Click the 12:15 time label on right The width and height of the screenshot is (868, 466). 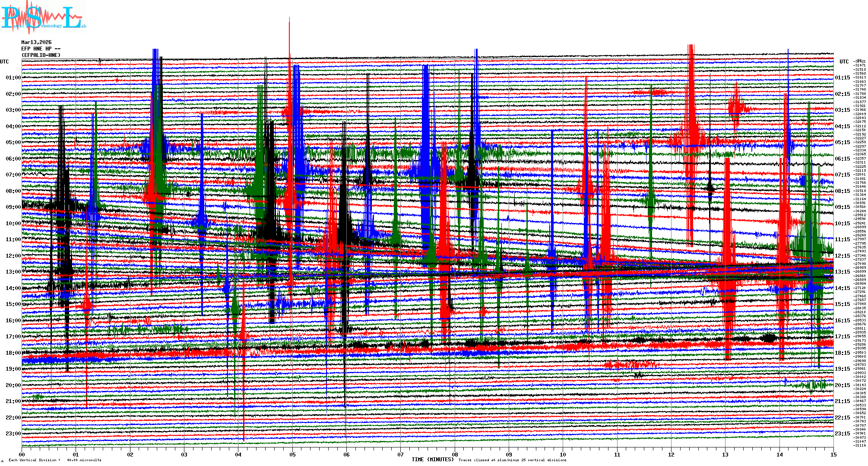tap(842, 256)
